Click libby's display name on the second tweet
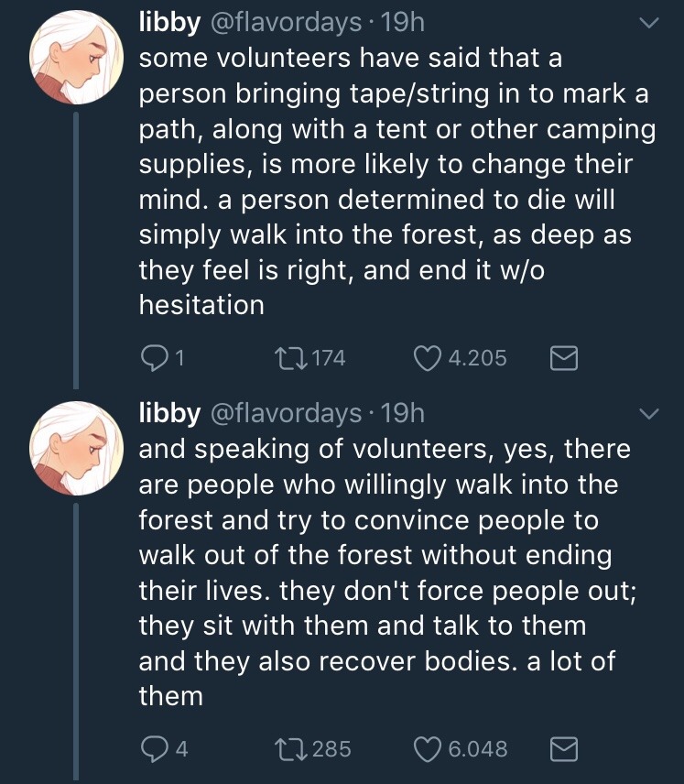 [169, 413]
